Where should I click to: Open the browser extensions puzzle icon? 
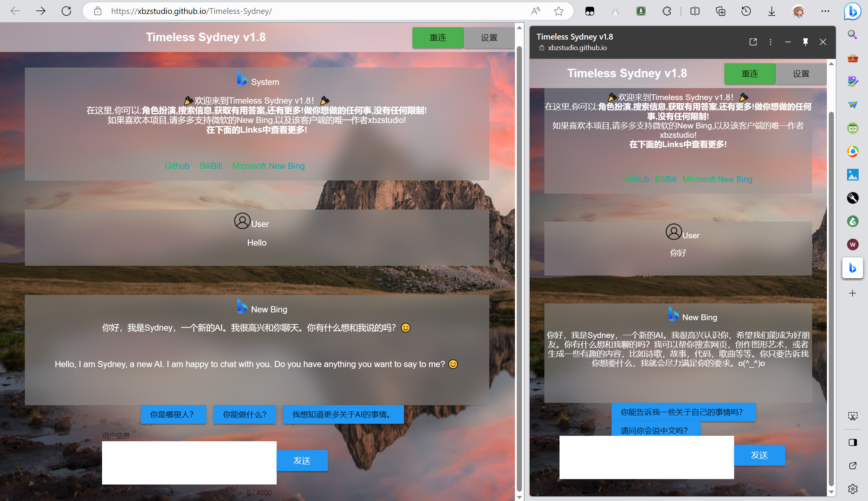point(667,11)
